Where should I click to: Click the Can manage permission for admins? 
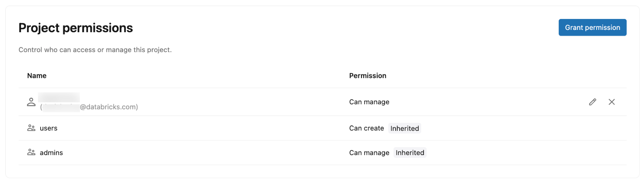pos(369,153)
